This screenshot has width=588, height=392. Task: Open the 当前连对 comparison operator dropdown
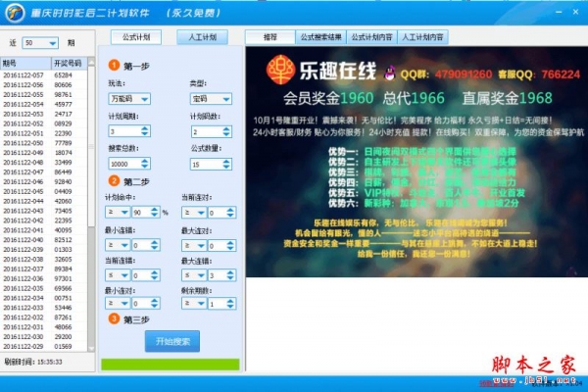coord(194,213)
